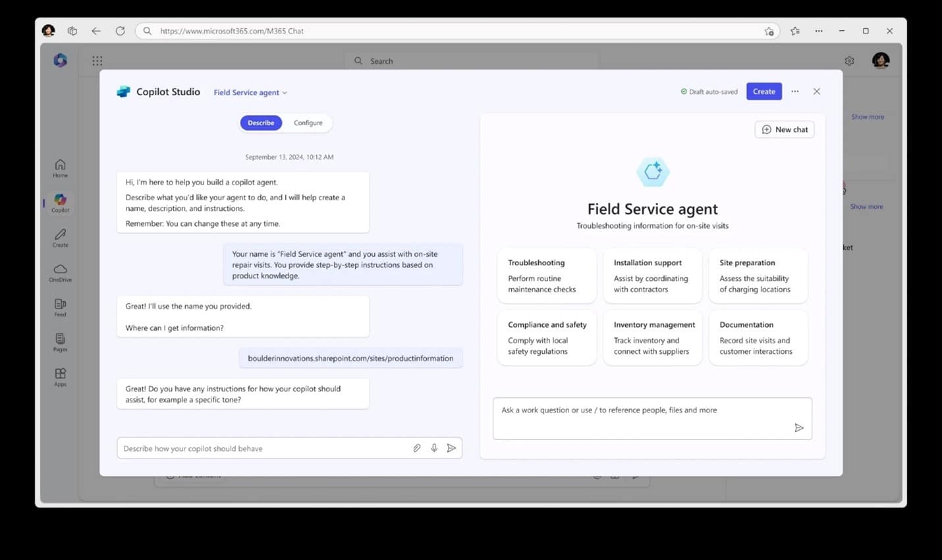Send the copilot behavior description

[x=451, y=448]
